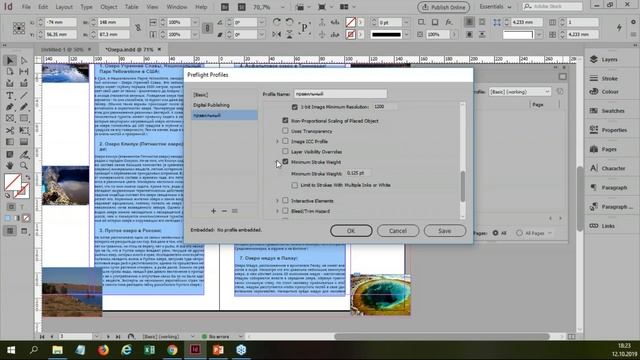Select the Line tool
Viewport: 640px width, 360px height.
(24, 96)
